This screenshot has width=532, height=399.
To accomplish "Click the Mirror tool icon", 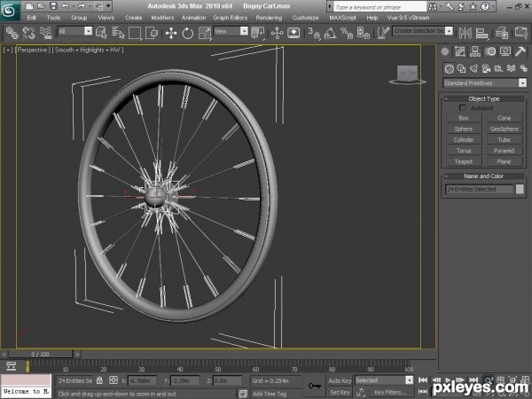I will pos(465,33).
